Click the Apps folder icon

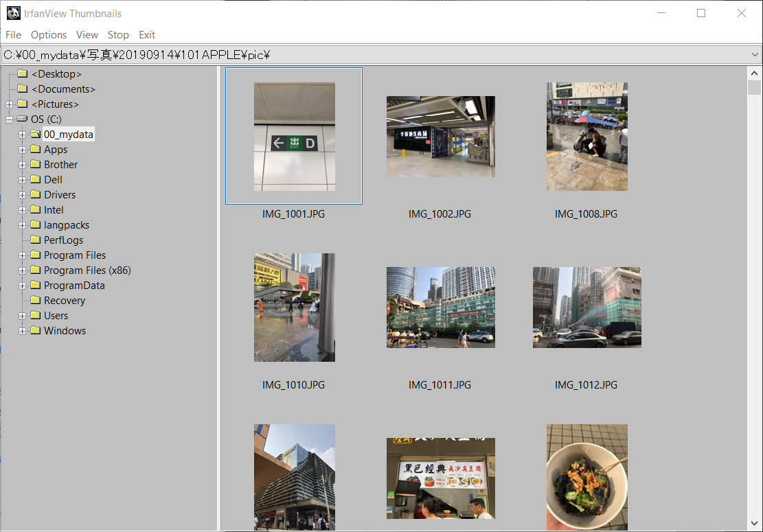click(x=36, y=149)
